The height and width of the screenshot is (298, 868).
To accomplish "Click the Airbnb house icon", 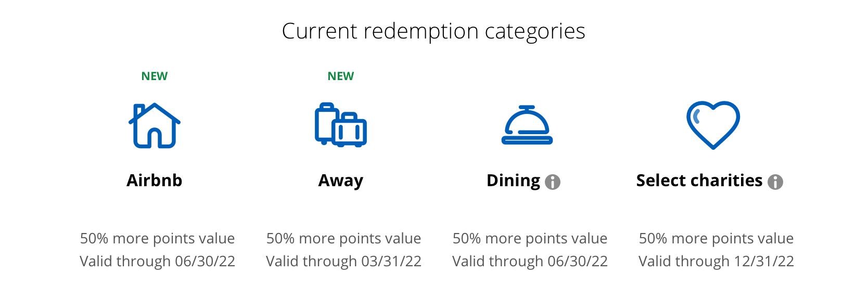I will 154,125.
